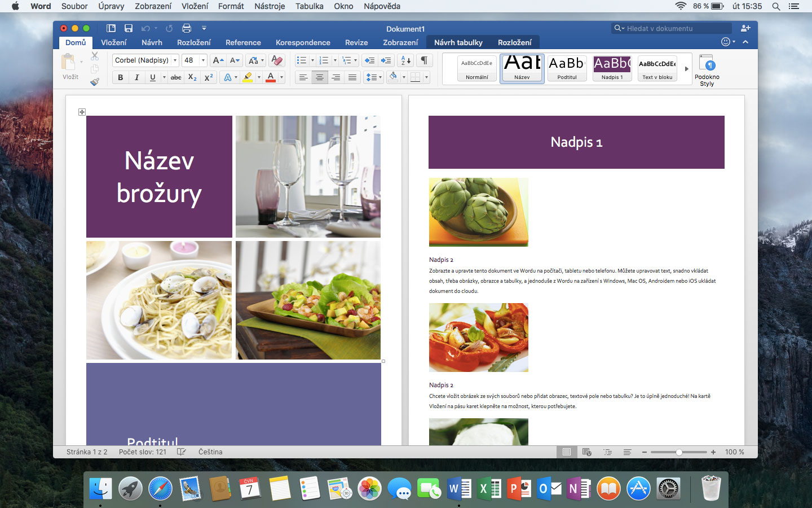This screenshot has width=812, height=508.
Task: Toggle strikethrough formatting
Action: [x=176, y=77]
